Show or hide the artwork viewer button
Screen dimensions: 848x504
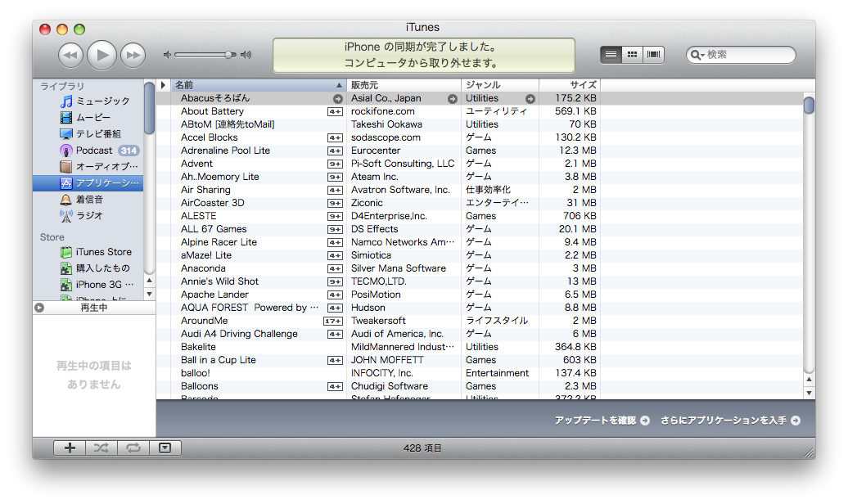(165, 448)
